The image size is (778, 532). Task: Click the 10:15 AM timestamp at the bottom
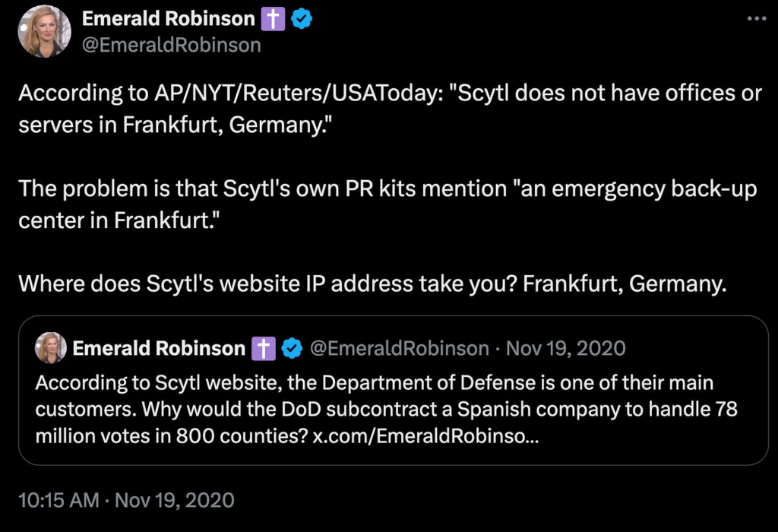[59, 500]
